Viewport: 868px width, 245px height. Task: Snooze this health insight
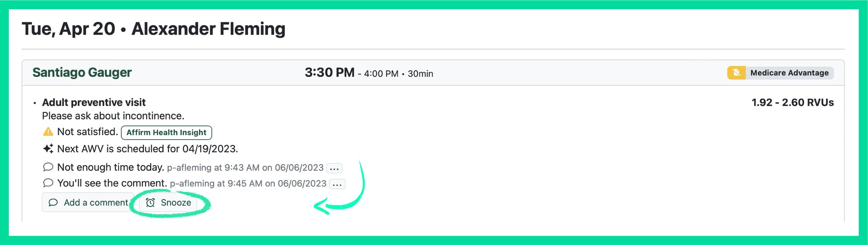[169, 202]
